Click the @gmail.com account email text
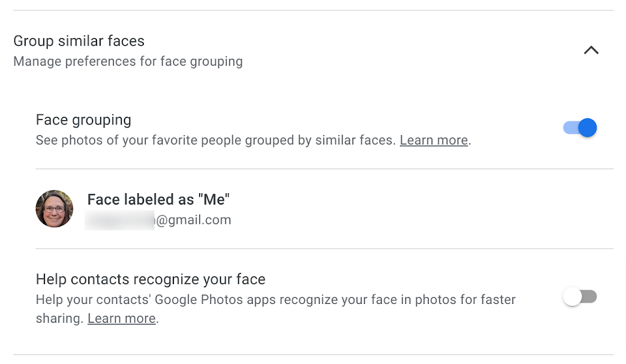Image resolution: width=626 pixels, height=364 pixels. (x=193, y=220)
